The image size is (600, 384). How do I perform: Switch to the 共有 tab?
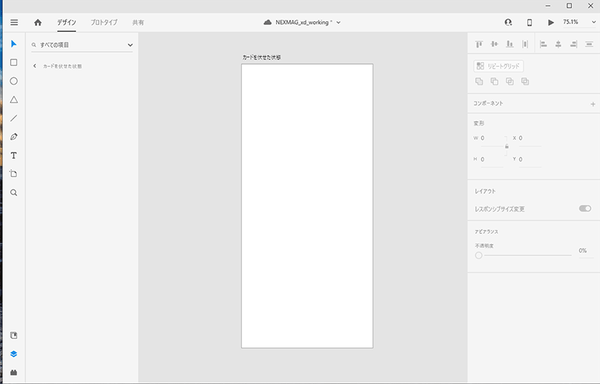[x=138, y=23]
